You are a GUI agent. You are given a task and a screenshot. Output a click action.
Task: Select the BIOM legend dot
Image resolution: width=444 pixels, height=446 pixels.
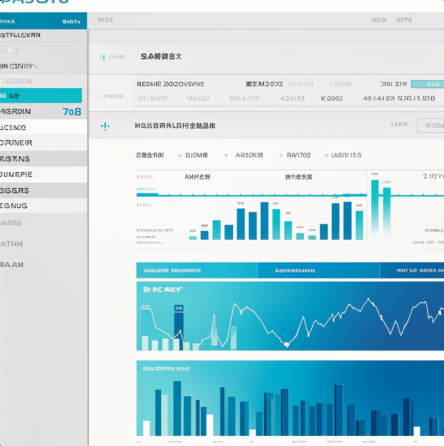click(x=180, y=156)
